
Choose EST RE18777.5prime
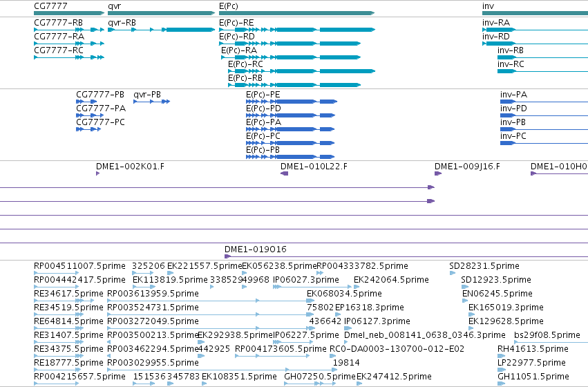pos(59,370)
